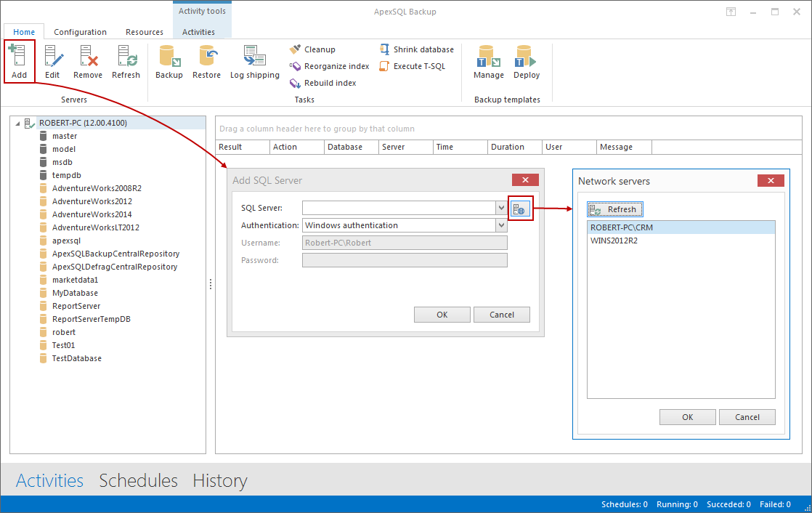Select AdventureWorks2012 database

point(92,201)
